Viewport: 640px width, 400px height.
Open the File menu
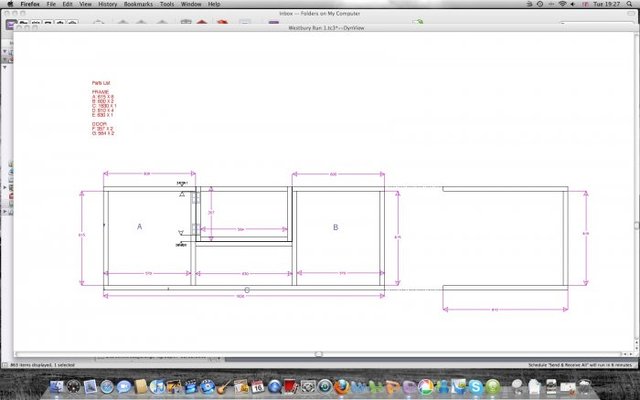point(50,4)
